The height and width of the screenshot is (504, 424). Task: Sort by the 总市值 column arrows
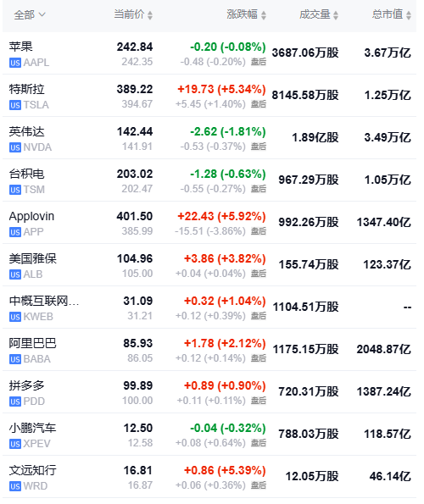click(x=409, y=15)
